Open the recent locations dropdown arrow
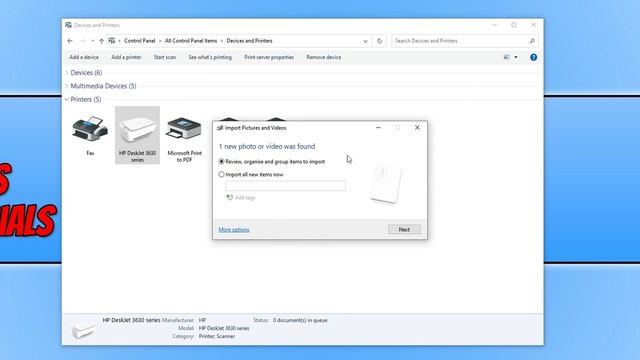Viewport: 640px width, 360px height. [93, 41]
